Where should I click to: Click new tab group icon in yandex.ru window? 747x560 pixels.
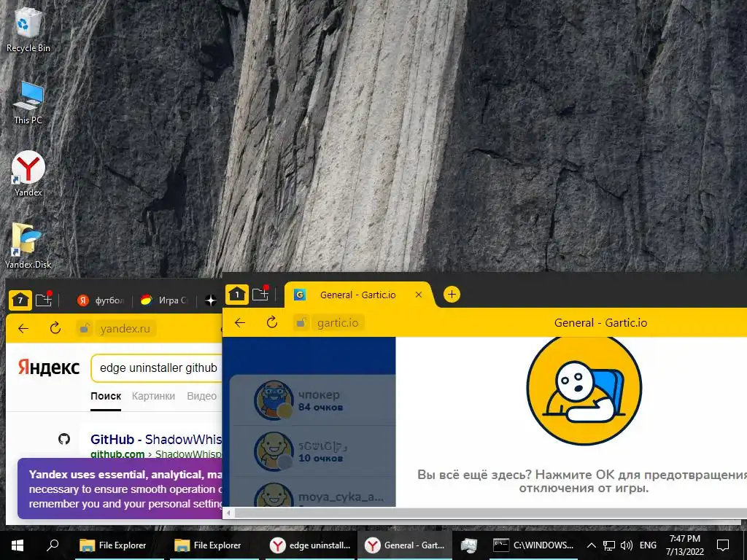44,300
